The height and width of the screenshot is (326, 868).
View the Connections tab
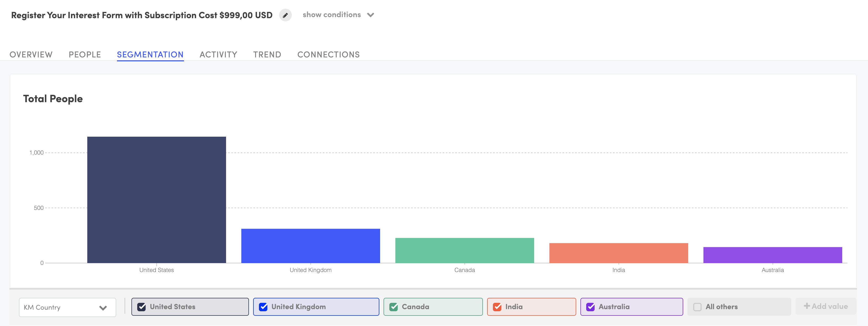pyautogui.click(x=328, y=54)
